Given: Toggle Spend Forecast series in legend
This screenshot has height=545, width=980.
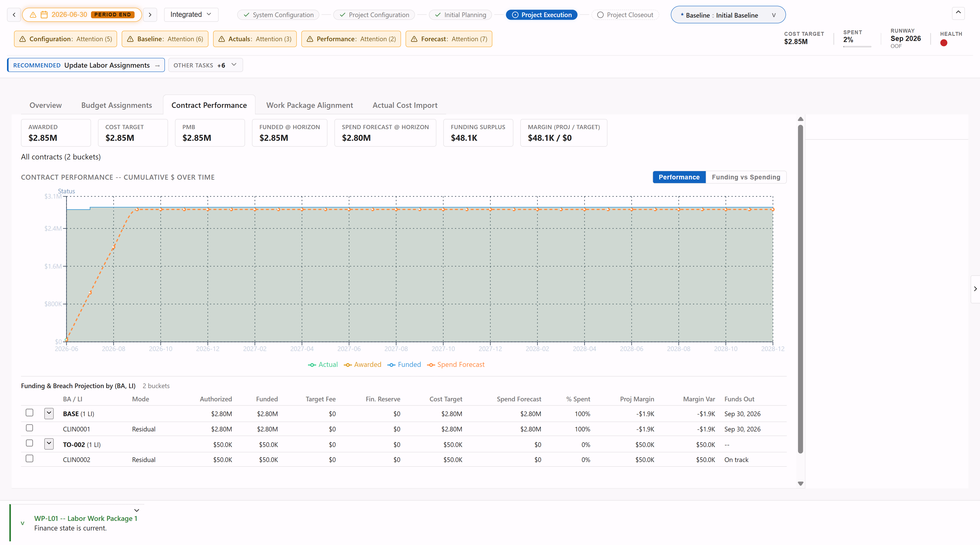Looking at the screenshot, I should point(456,365).
